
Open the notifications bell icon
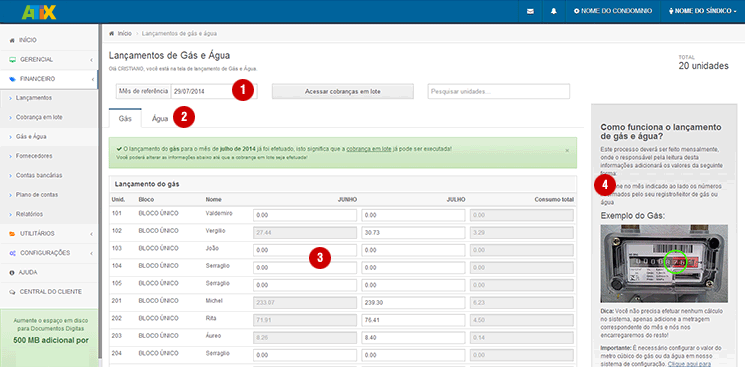(554, 11)
